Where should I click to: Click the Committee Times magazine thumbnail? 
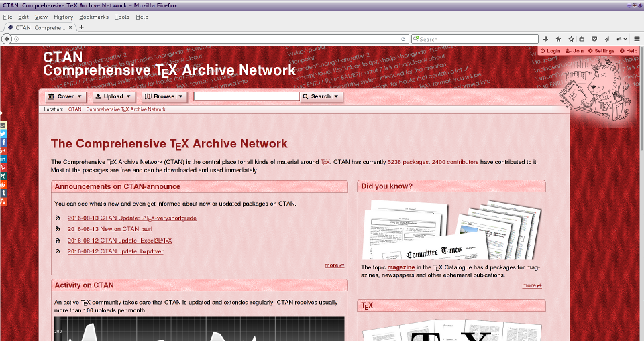[x=451, y=230]
